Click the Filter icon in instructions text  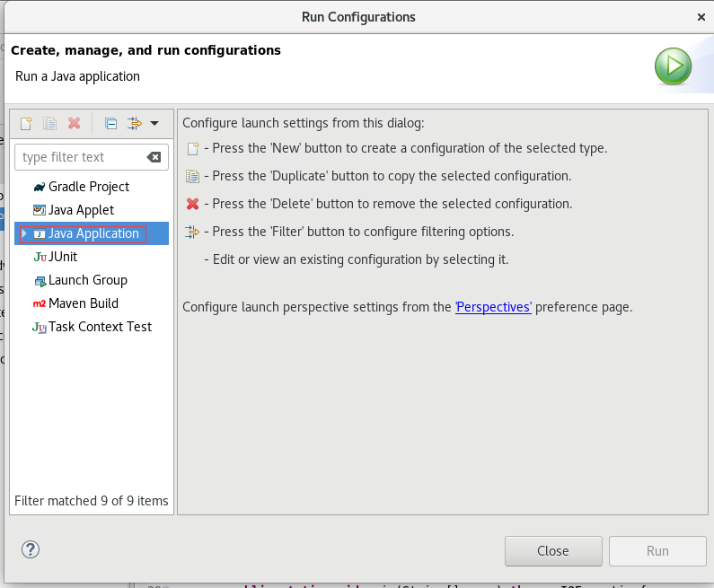point(192,232)
